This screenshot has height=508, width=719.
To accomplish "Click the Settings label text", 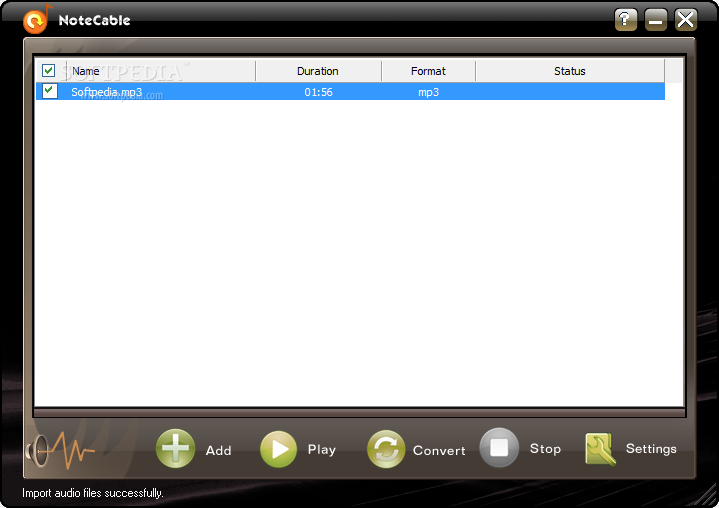I will (651, 448).
